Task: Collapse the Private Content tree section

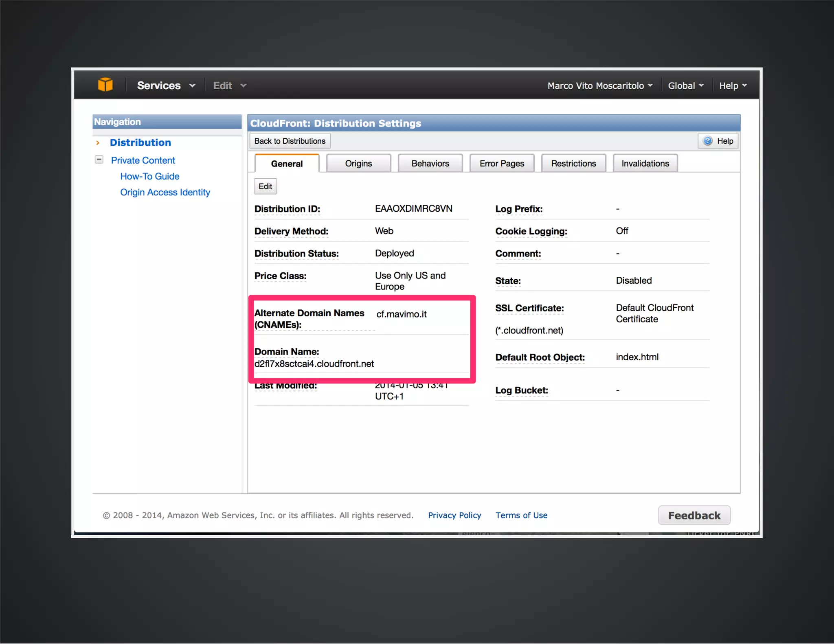Action: [99, 160]
